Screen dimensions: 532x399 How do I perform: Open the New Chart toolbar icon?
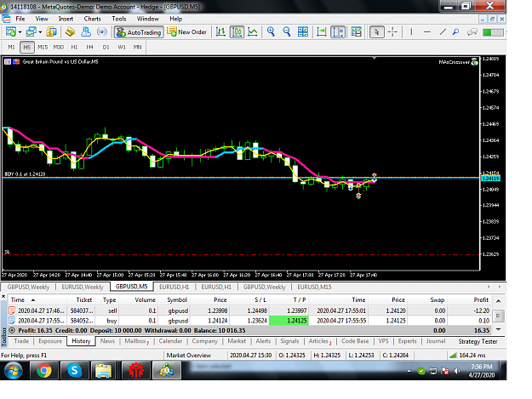10,32
